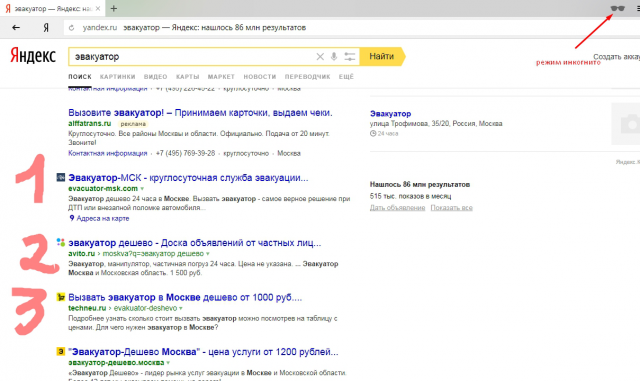Screen dimensions: 640x381
Task: Open Контактная информация under alffatrans ad
Action: click(x=107, y=153)
